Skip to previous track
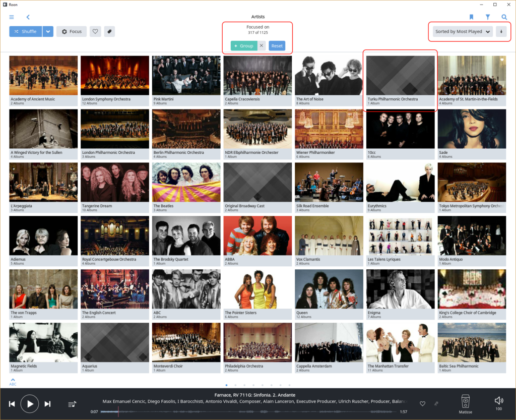This screenshot has width=516, height=420. pyautogui.click(x=12, y=404)
